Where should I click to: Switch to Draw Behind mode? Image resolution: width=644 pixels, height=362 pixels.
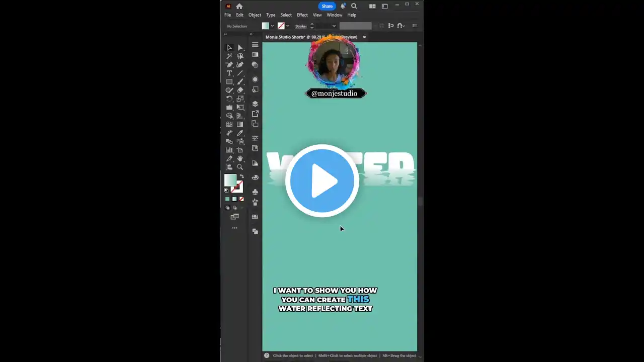[x=234, y=208]
